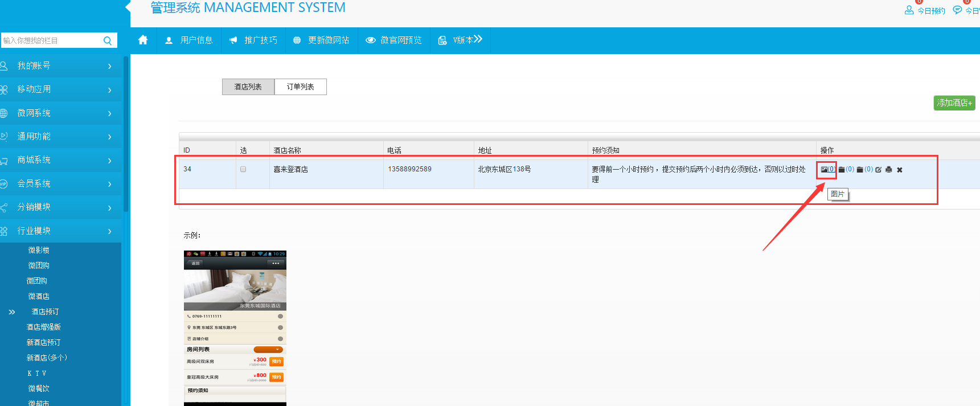Go to home via house icon
The image size is (980, 406).
(x=143, y=40)
